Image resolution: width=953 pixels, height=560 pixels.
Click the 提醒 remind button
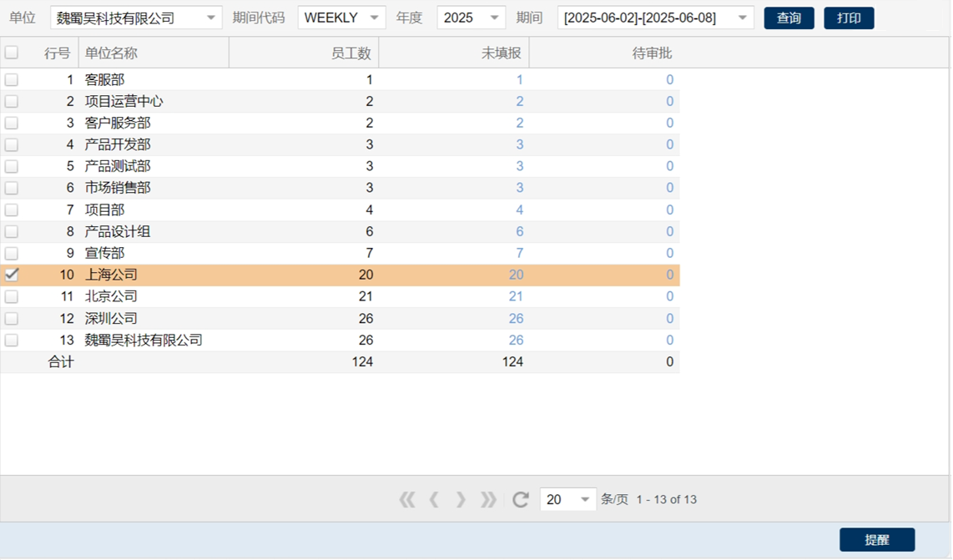pyautogui.click(x=876, y=540)
